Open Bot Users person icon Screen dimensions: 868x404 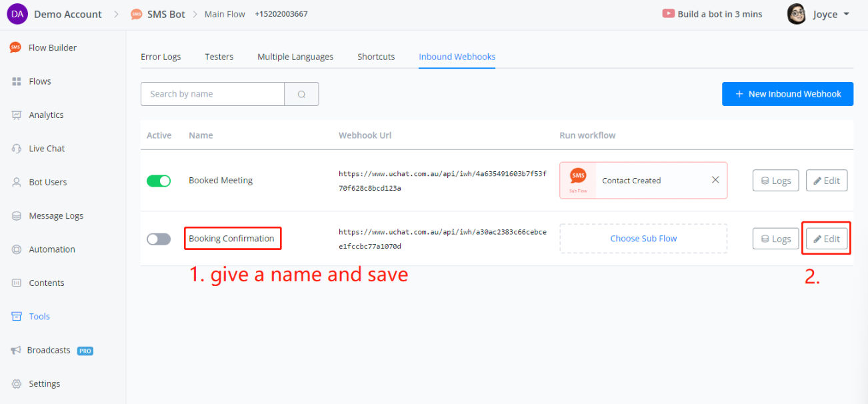click(x=17, y=182)
